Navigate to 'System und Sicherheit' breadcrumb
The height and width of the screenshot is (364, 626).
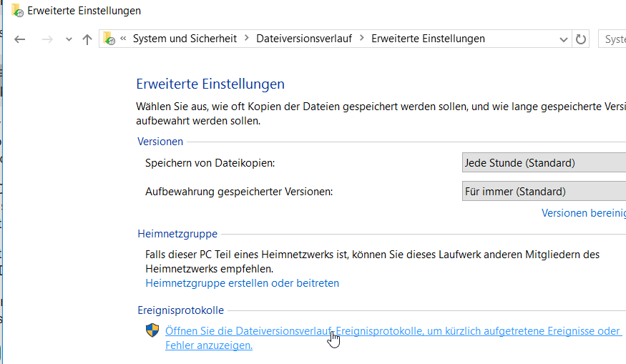tap(185, 39)
